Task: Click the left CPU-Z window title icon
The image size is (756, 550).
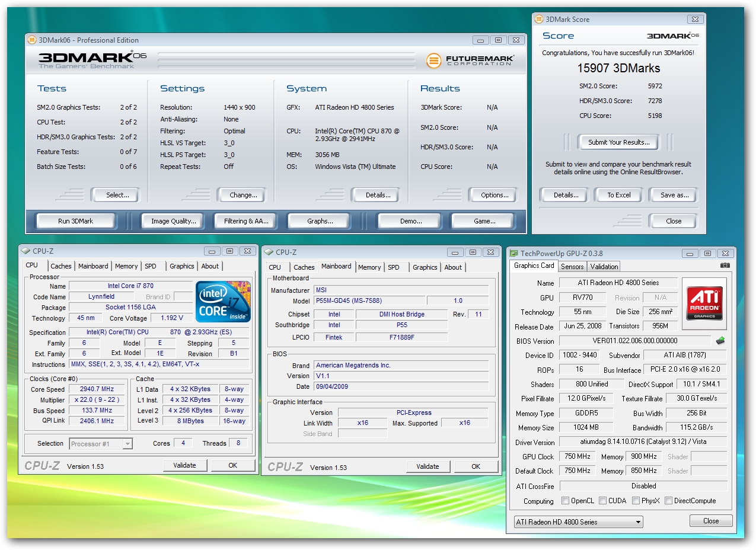Action: (27, 251)
